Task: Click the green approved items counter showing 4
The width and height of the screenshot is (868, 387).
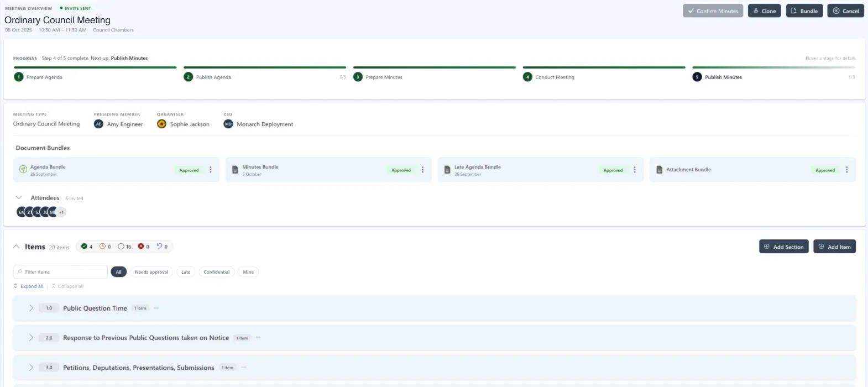Action: (87, 247)
